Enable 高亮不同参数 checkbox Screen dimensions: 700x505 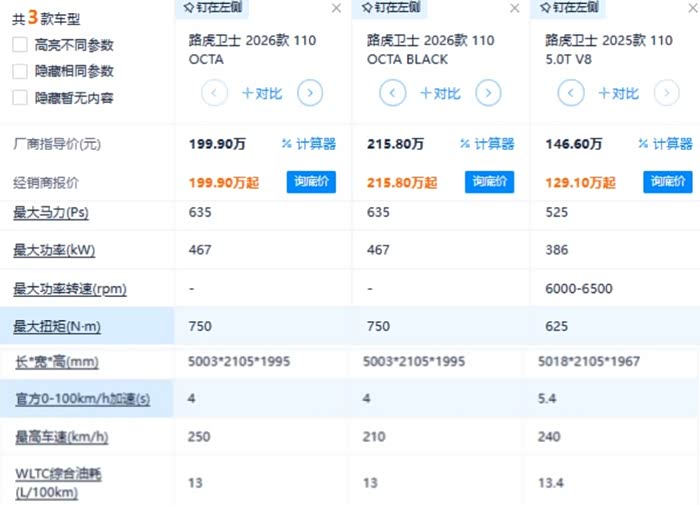[20, 45]
